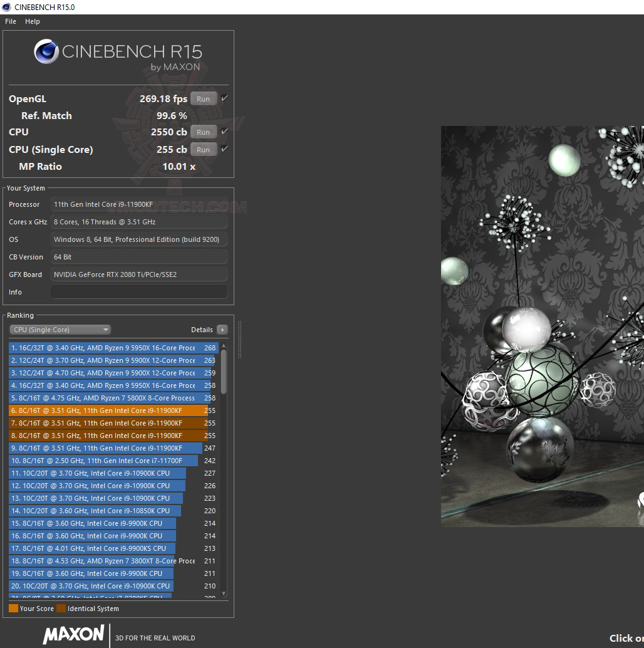Screen dimensions: 644x648
Task: Click the MP Ratio 10.01 x value
Action: pos(179,167)
